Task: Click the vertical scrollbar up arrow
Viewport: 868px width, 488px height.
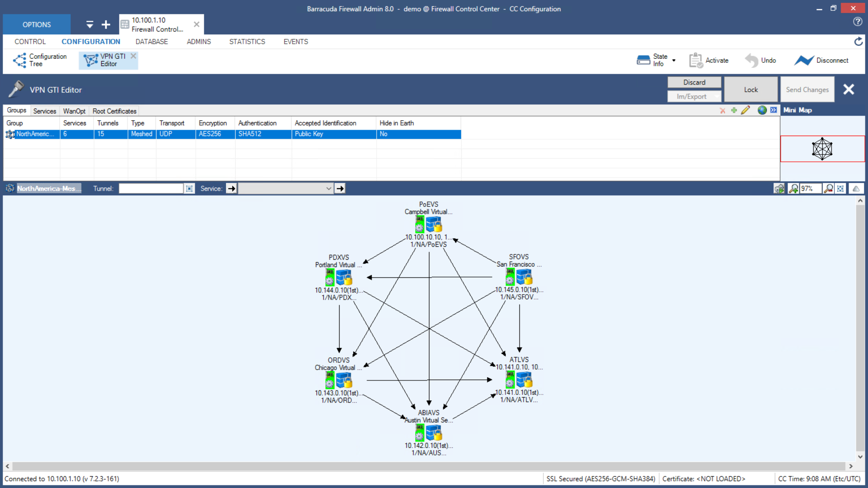Action: (860, 200)
